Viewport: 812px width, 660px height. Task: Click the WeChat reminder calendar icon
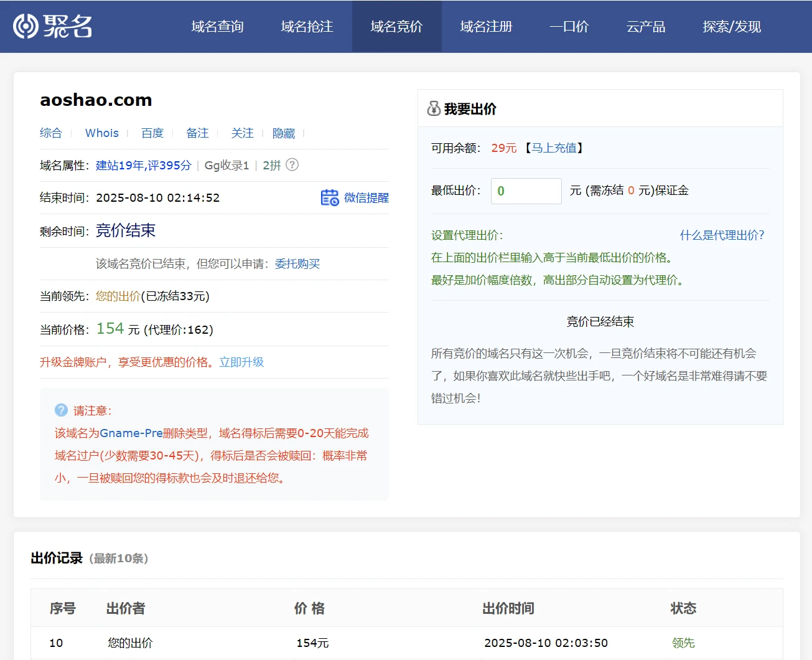click(x=329, y=197)
